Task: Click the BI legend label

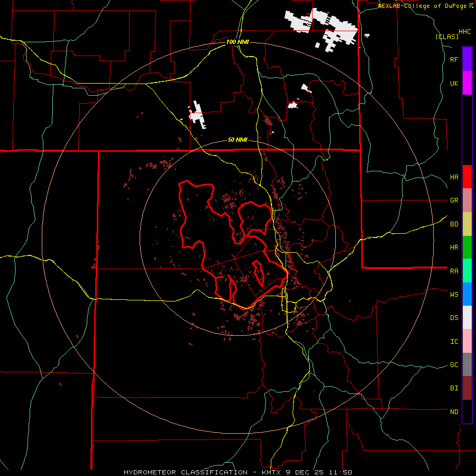Action: [x=454, y=388]
